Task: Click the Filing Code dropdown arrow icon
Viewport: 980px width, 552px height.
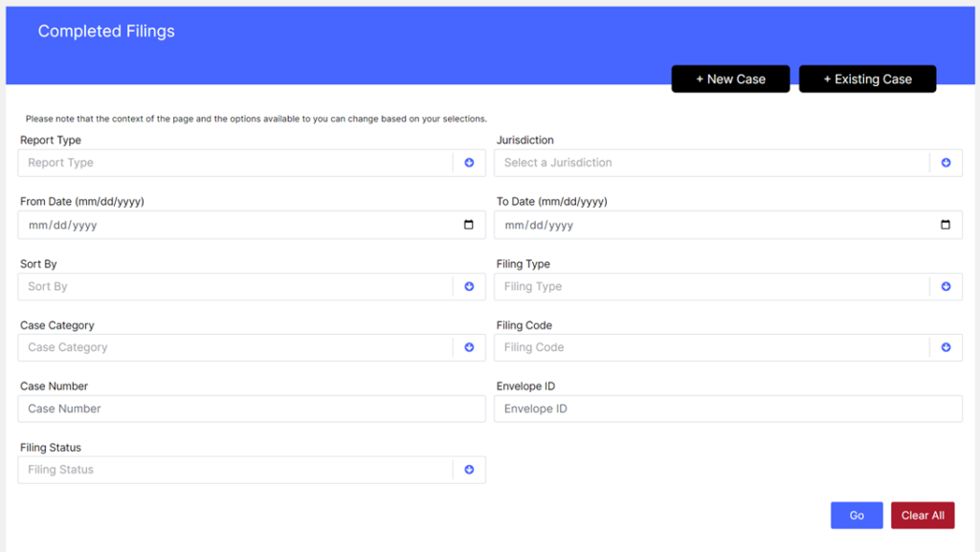Action: [x=946, y=347]
